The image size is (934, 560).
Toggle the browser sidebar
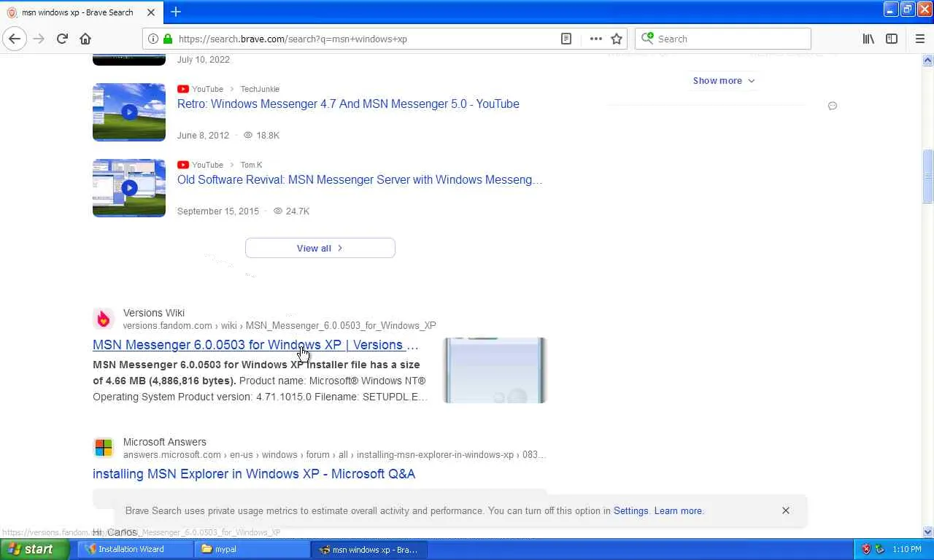click(892, 39)
